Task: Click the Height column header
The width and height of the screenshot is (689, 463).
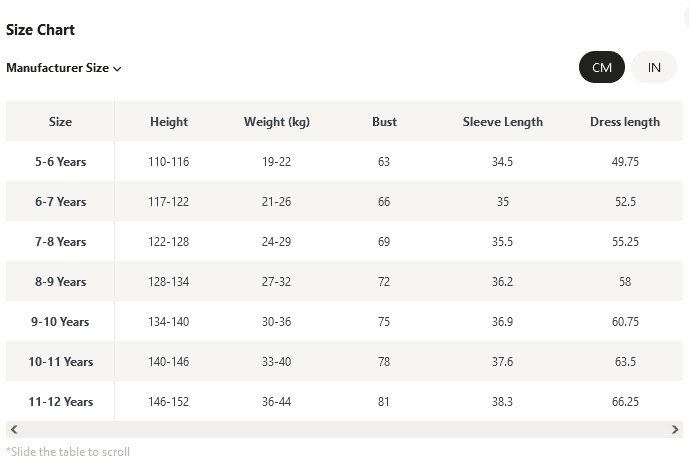Action: coord(169,122)
